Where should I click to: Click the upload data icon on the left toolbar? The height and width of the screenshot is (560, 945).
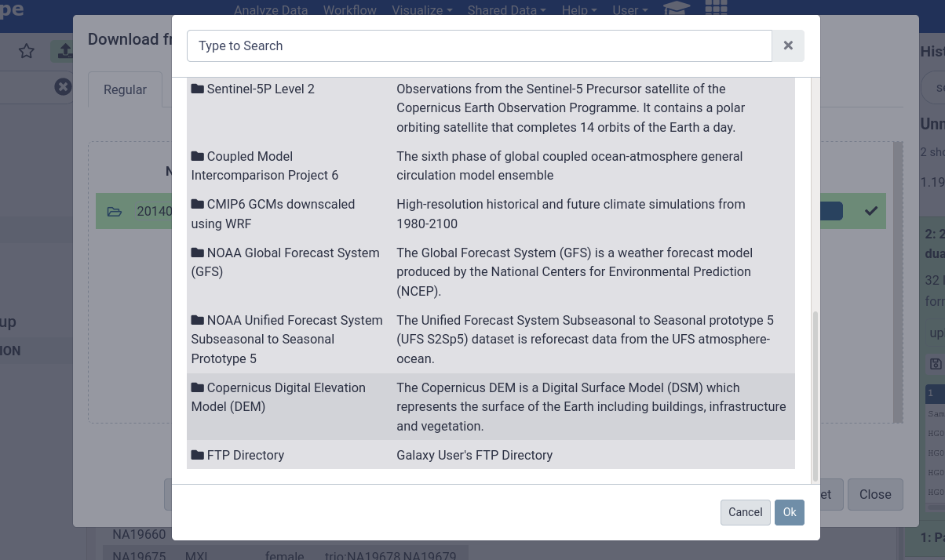[64, 50]
